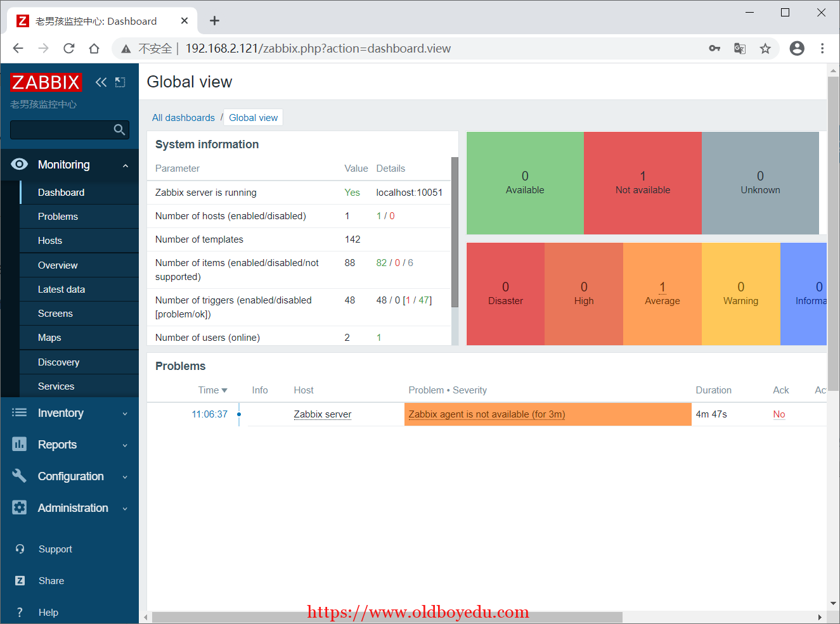Viewport: 840px width, 624px height.
Task: Click the Reports bar chart icon
Action: tap(20, 444)
